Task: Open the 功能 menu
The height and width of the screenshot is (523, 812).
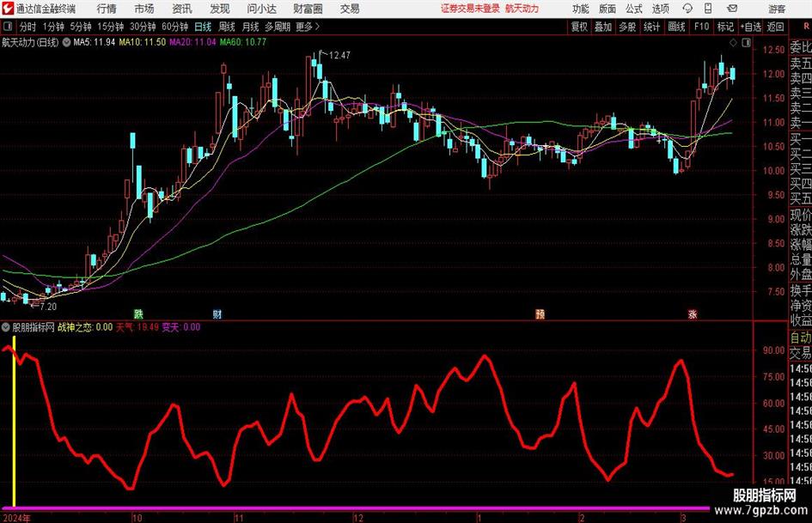Action: point(581,9)
